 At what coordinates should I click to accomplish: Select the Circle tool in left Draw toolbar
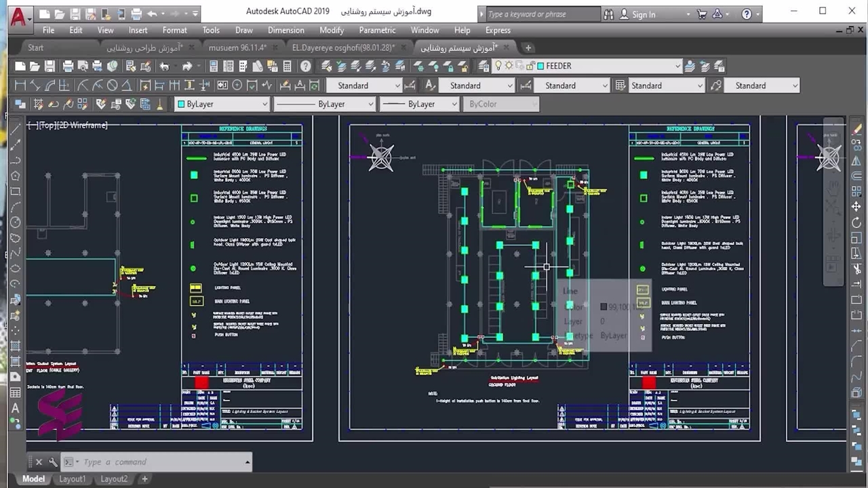click(x=15, y=222)
